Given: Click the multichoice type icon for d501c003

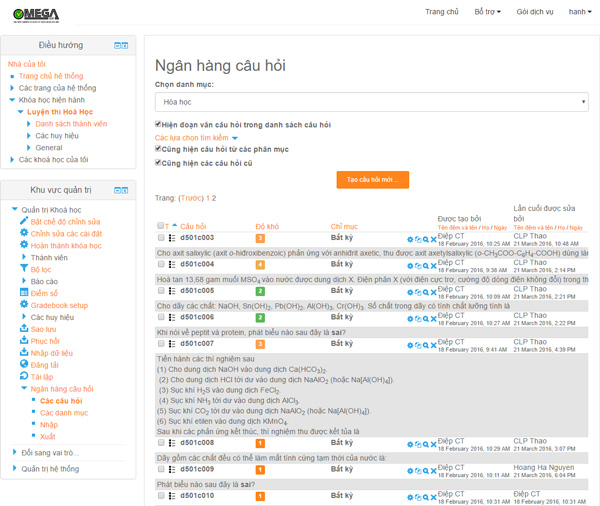Looking at the screenshot, I should (172, 238).
